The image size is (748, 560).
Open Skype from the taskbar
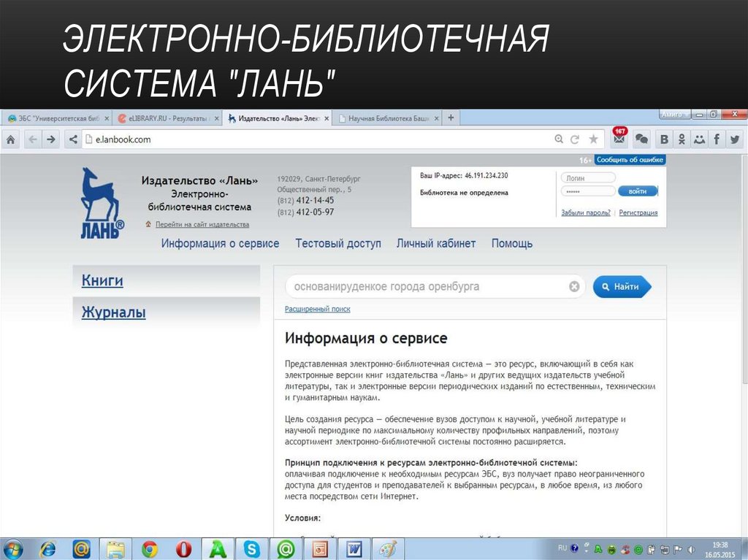[251, 549]
